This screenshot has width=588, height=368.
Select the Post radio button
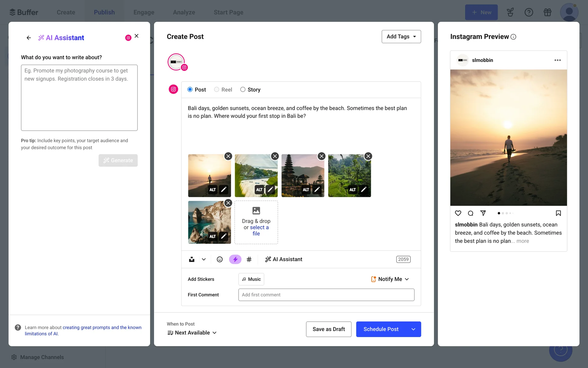point(190,90)
